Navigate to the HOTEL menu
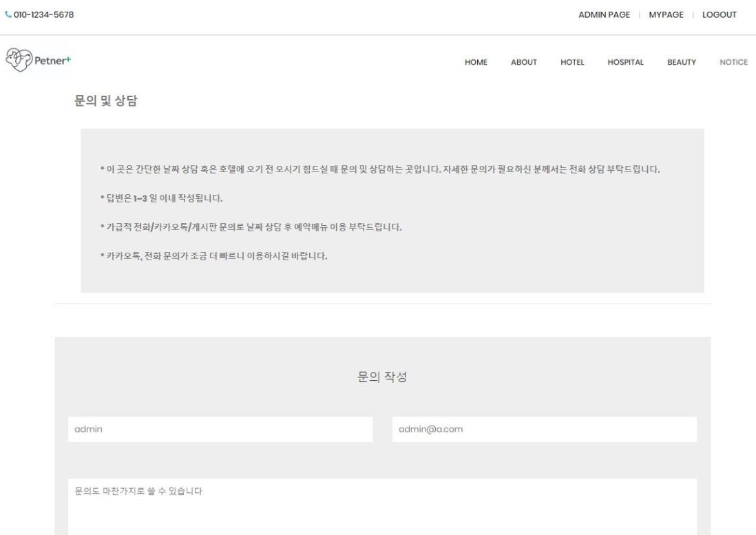The image size is (756, 535). coord(572,62)
